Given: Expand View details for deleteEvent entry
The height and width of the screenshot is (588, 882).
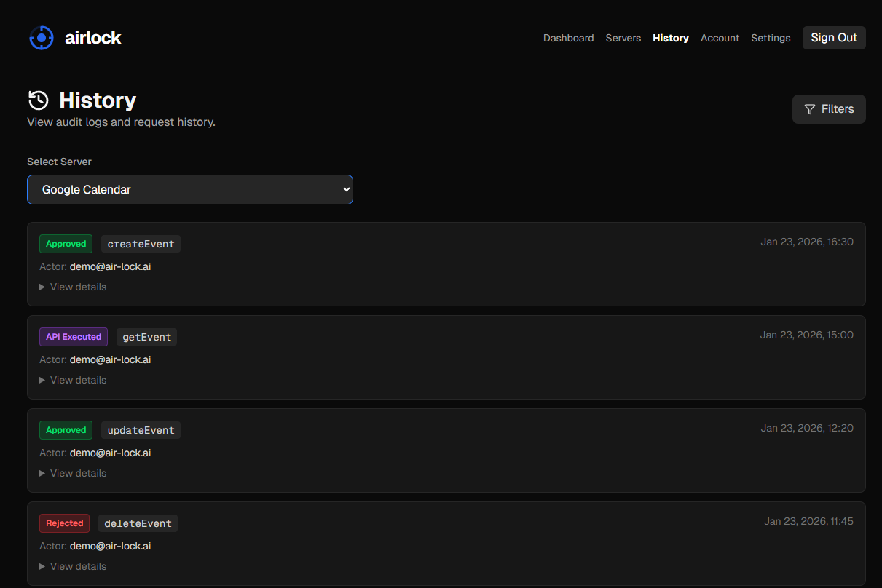Looking at the screenshot, I should (73, 566).
